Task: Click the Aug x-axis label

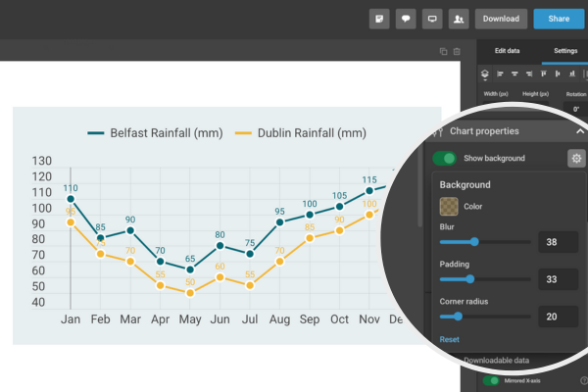Action: (279, 319)
